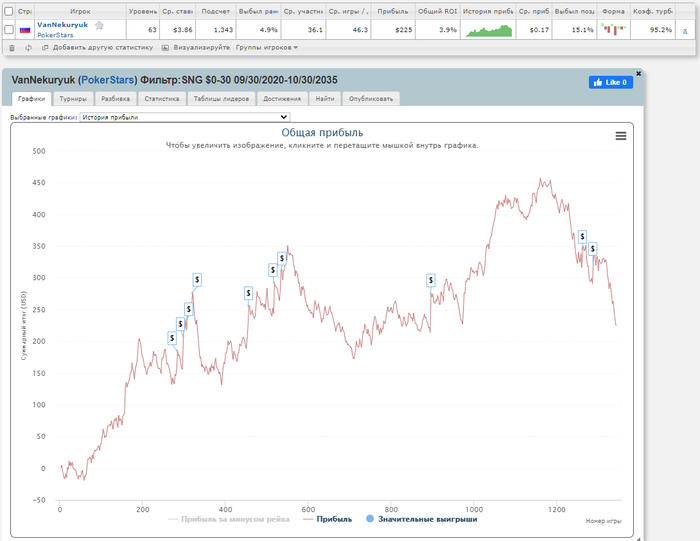Viewport: 700px width, 541px height.
Task: Click the $3.86 average stake cell
Action: tap(177, 30)
